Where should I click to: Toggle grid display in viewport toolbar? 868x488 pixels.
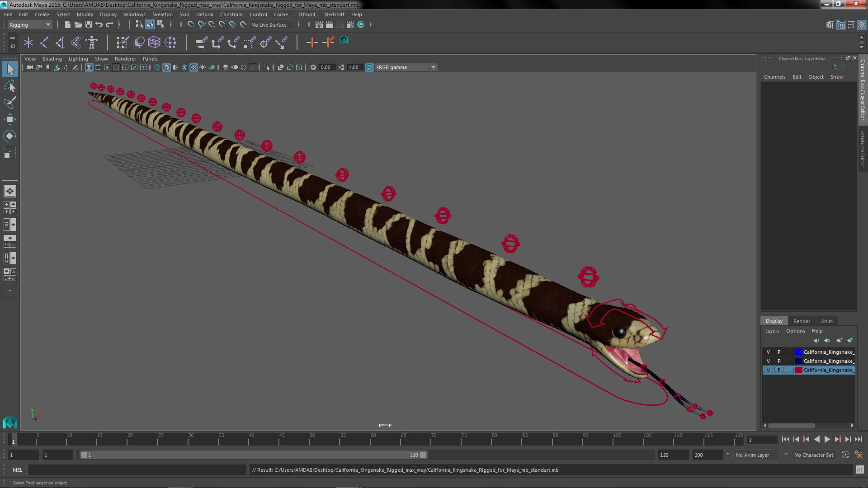[x=89, y=67]
